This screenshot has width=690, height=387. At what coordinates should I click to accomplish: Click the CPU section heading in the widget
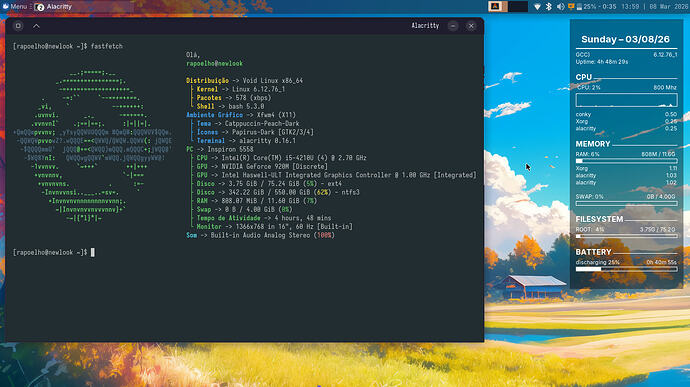(x=584, y=77)
